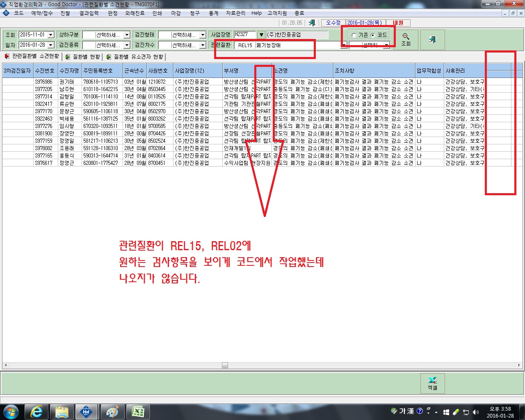Expand the 상하구분 dropdown

coord(127,35)
